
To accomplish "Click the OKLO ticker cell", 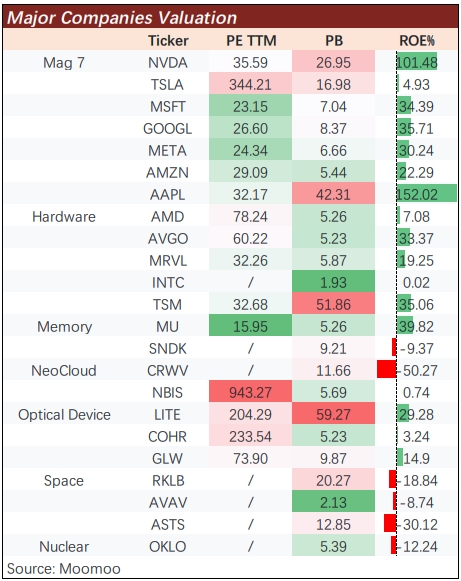I will click(168, 546).
